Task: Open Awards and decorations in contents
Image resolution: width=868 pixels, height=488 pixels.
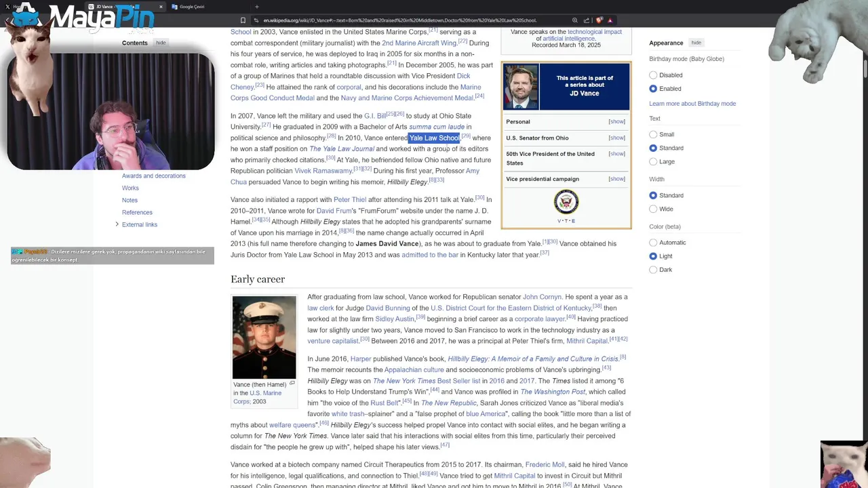Action: coord(153,176)
